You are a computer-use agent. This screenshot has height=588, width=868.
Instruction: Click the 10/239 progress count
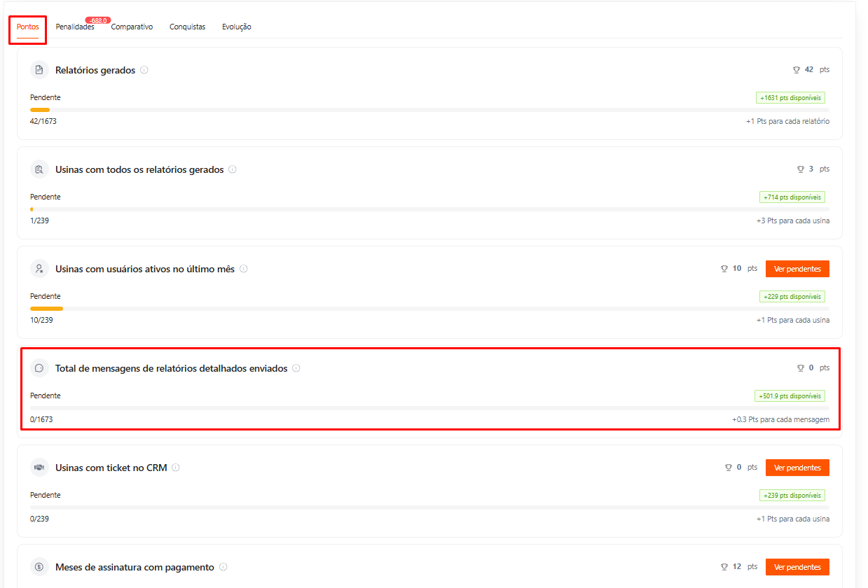(x=41, y=320)
